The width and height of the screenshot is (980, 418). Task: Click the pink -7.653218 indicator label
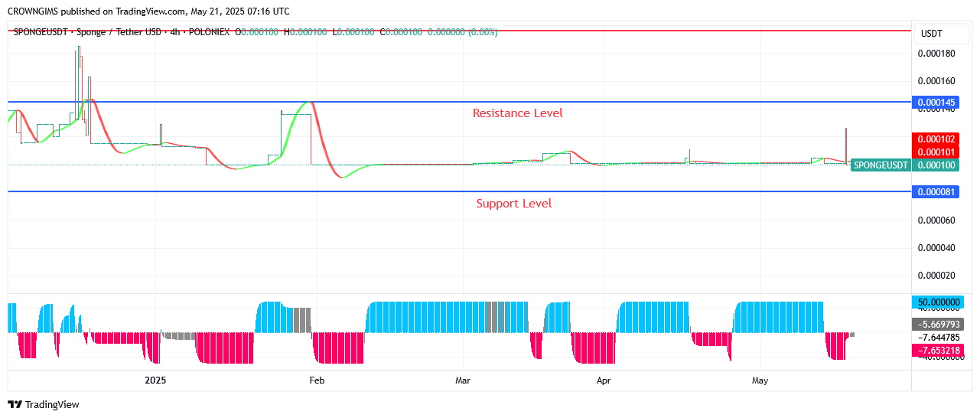click(936, 350)
